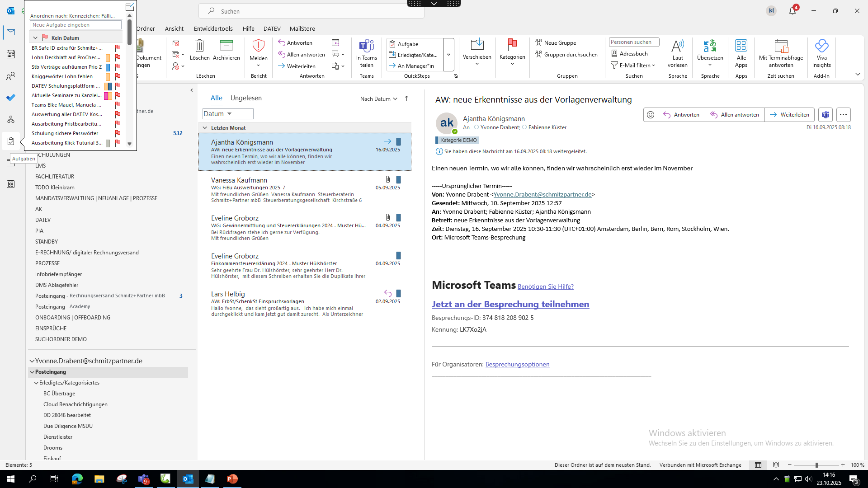Click the Personen suchen field
This screenshot has height=488, width=868.
click(634, 42)
